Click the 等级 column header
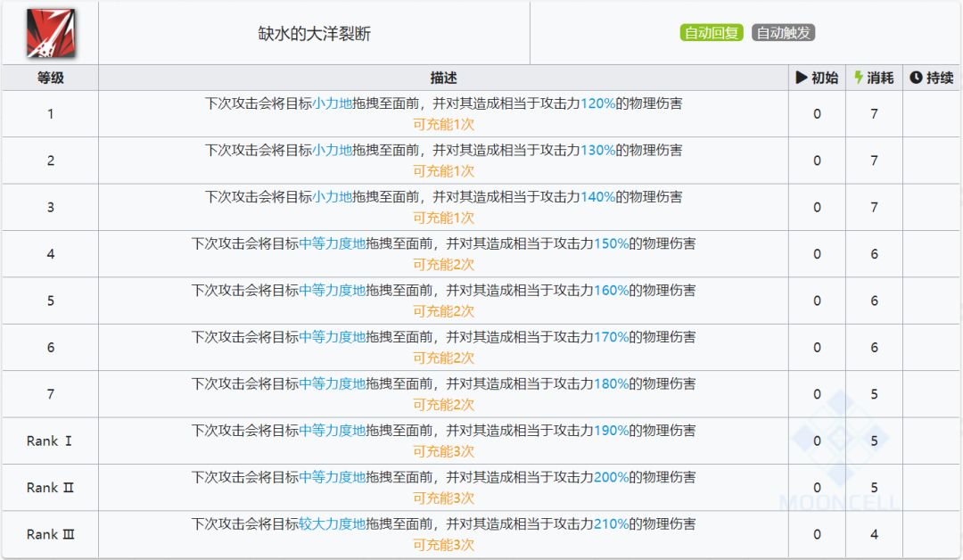The image size is (963, 560). pyautogui.click(x=50, y=78)
